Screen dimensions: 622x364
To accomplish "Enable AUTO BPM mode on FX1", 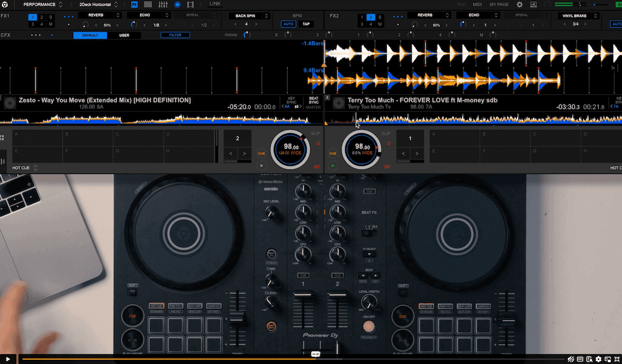I will tap(289, 23).
